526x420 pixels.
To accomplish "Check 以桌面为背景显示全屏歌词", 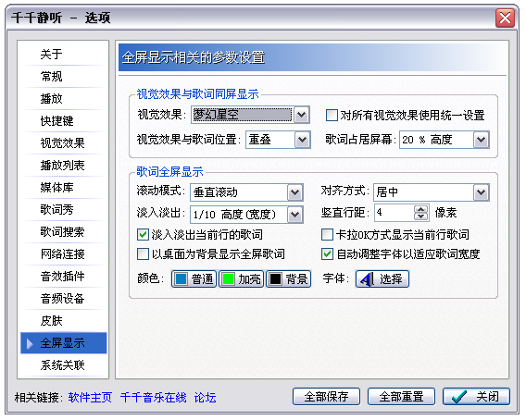I will [x=143, y=253].
